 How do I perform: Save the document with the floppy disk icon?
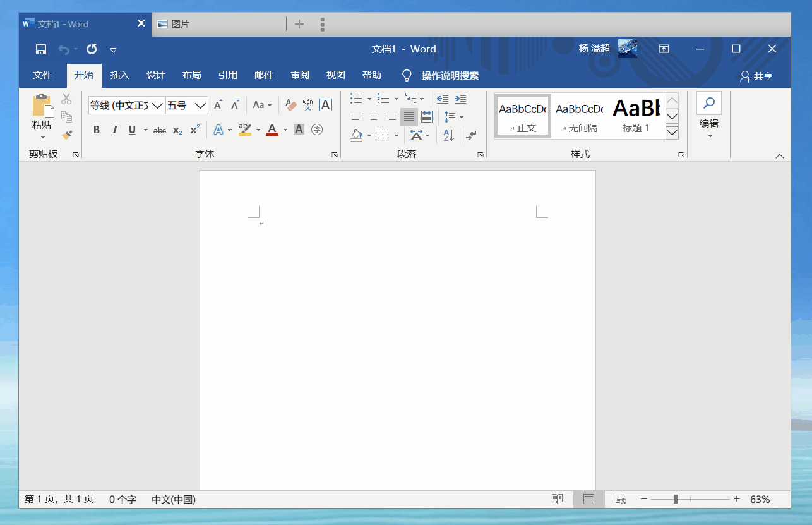coord(41,49)
